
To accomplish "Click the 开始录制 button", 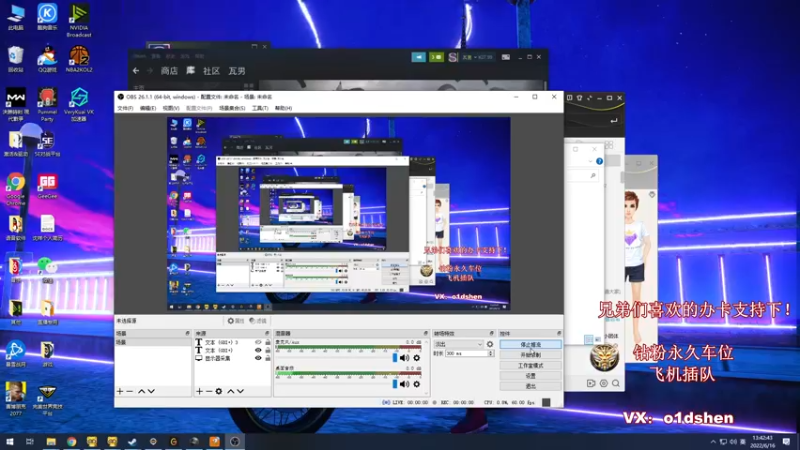I will tap(531, 355).
